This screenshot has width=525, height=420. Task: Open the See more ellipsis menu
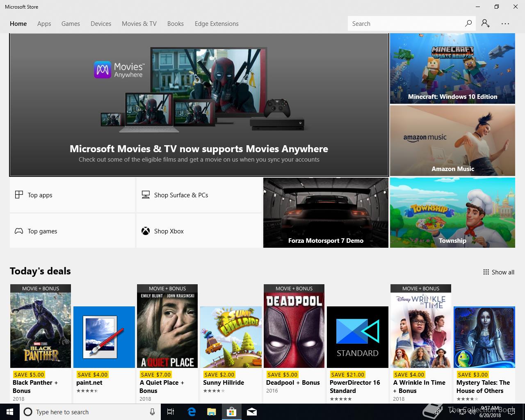coord(505,23)
